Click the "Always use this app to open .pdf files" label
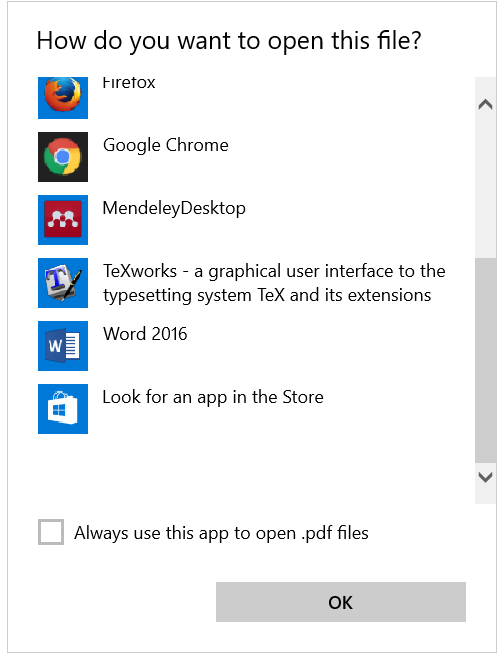Screen dimensions: 498x655 click(x=221, y=533)
